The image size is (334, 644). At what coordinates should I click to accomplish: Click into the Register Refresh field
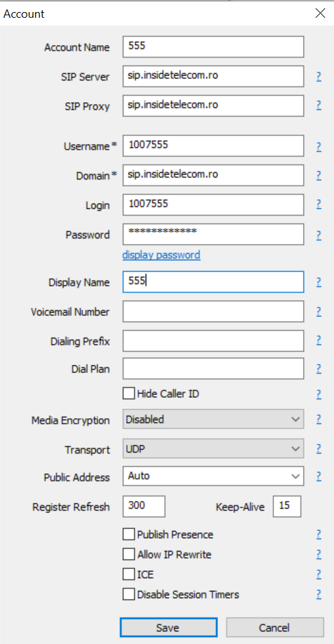[144, 506]
